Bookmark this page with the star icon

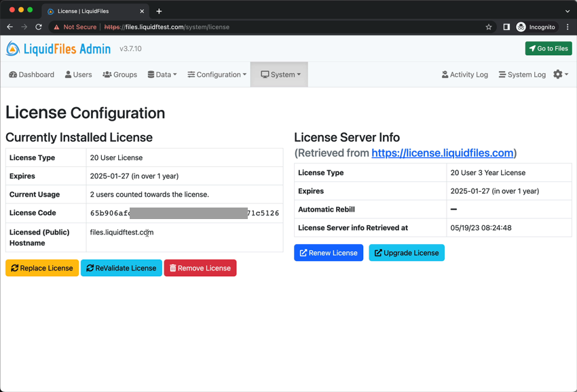488,27
